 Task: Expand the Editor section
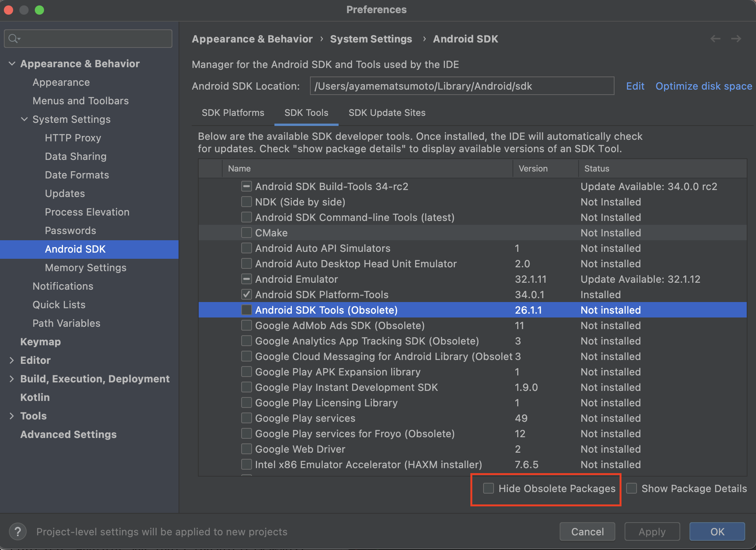click(12, 360)
